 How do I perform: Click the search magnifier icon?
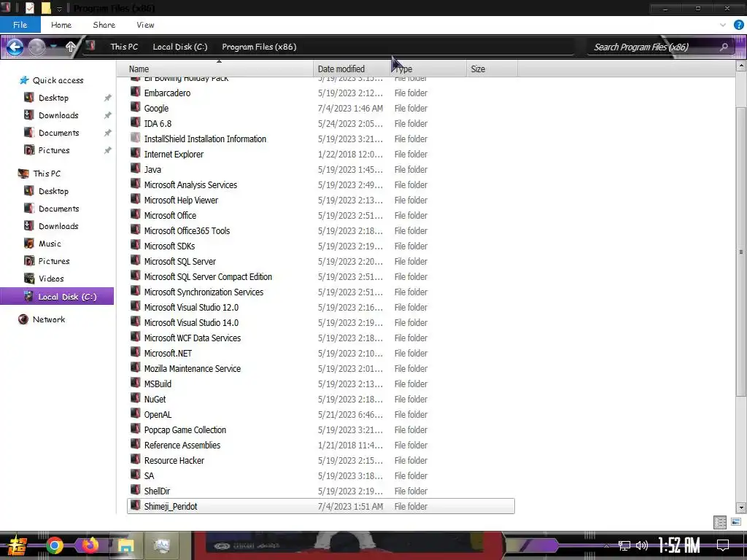tap(724, 47)
